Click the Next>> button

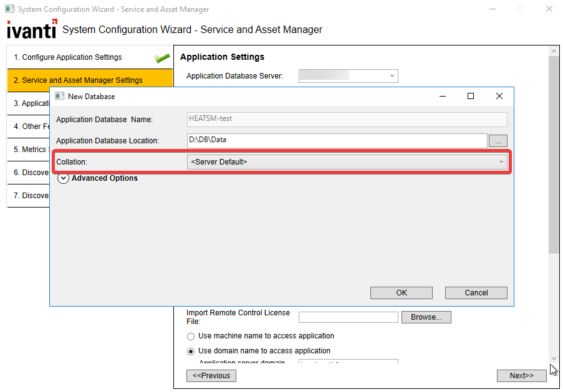(x=521, y=376)
